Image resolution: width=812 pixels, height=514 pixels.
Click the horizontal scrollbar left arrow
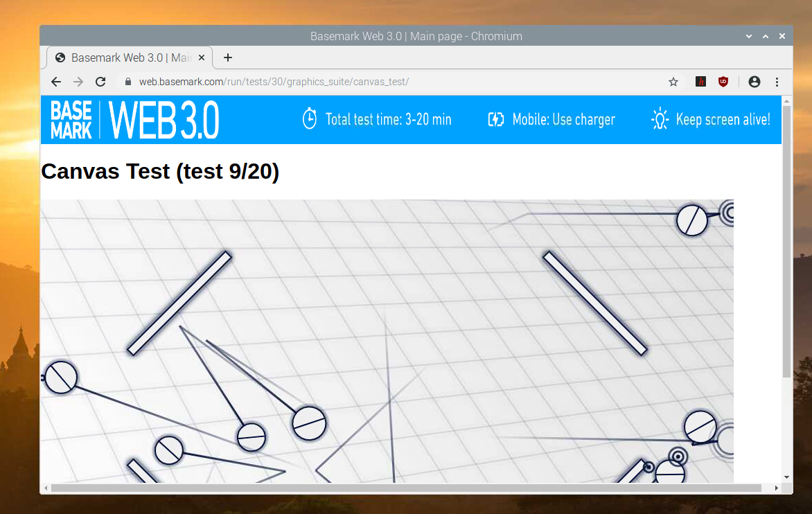pos(46,488)
